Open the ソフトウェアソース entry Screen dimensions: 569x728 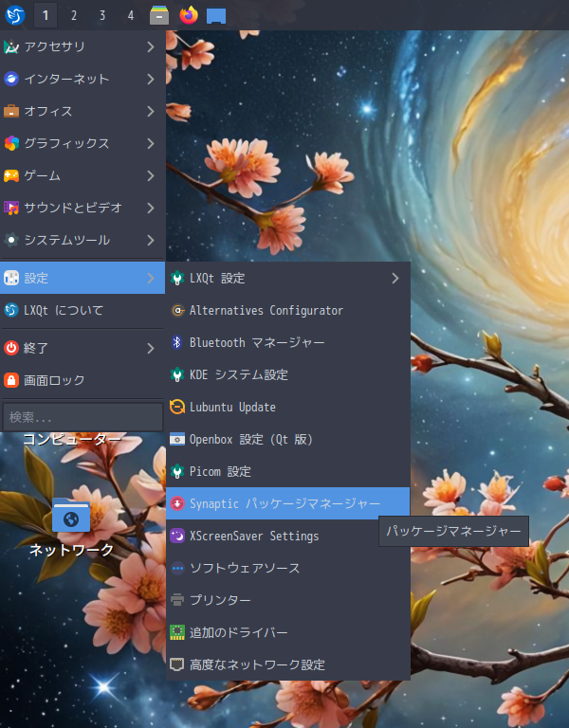288,568
